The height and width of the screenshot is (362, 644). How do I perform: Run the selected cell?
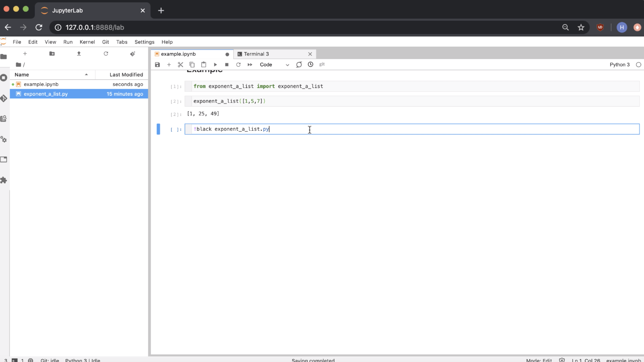click(215, 65)
